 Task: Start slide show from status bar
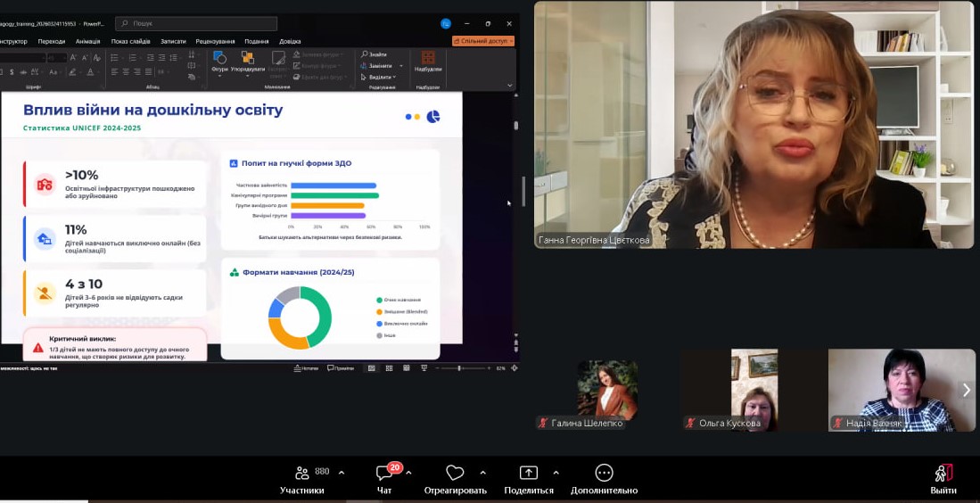click(x=423, y=367)
